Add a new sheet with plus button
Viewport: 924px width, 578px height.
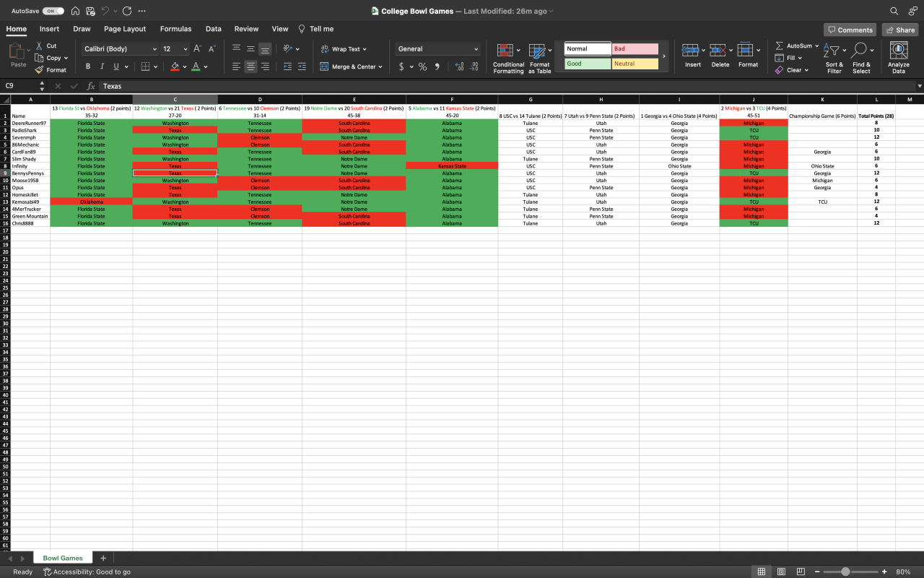(x=103, y=558)
